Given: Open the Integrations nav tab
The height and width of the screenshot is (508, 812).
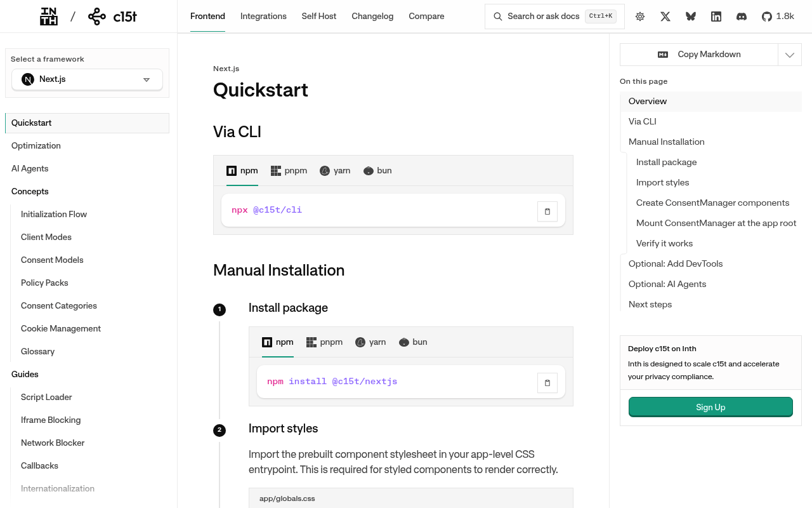Looking at the screenshot, I should 263,17.
